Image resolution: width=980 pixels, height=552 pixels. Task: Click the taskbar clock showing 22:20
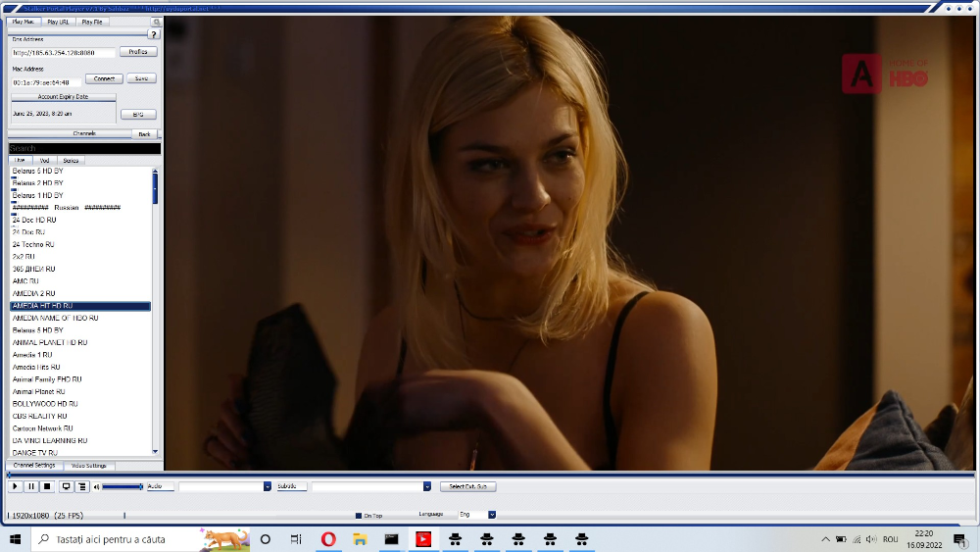(924, 539)
